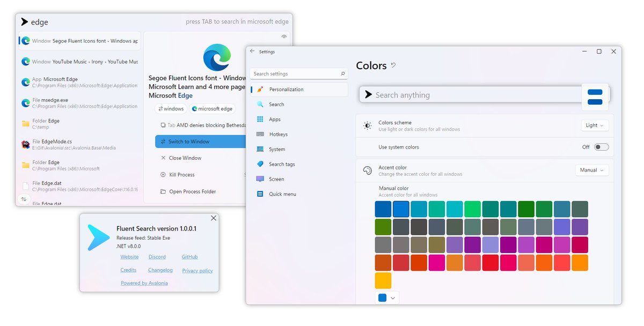
Task: Click the Apps grid icon in Settings sidebar
Action: pos(260,120)
